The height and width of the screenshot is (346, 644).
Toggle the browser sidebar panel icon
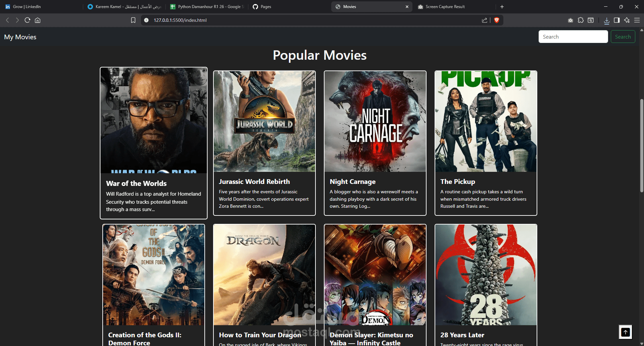pyautogui.click(x=616, y=20)
